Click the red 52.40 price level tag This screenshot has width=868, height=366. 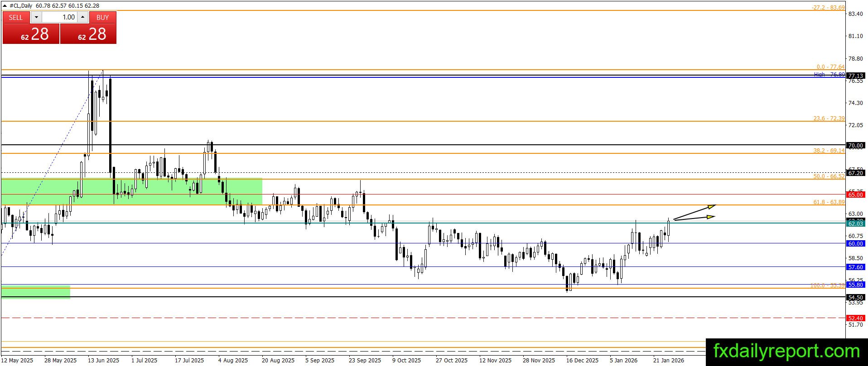(856, 318)
